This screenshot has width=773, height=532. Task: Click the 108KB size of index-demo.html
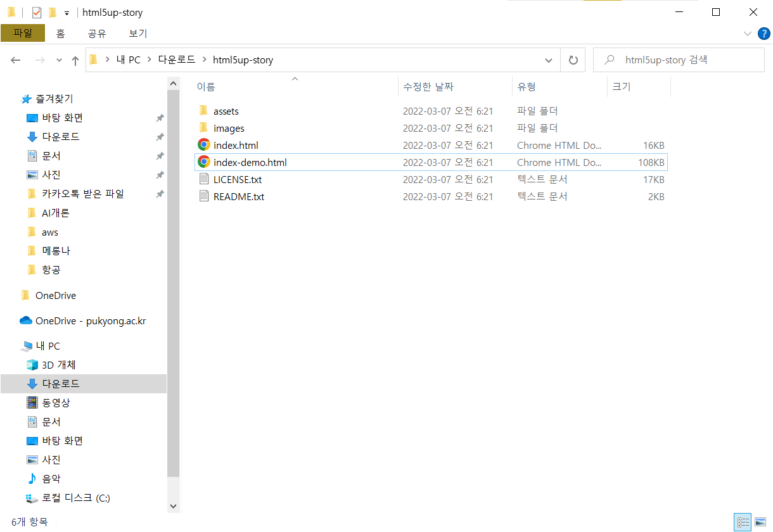(x=651, y=162)
